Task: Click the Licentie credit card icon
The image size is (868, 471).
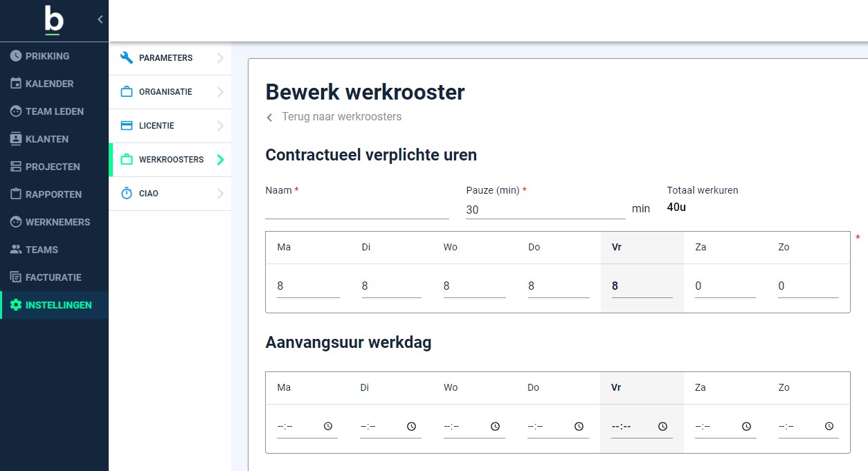Action: tap(127, 126)
